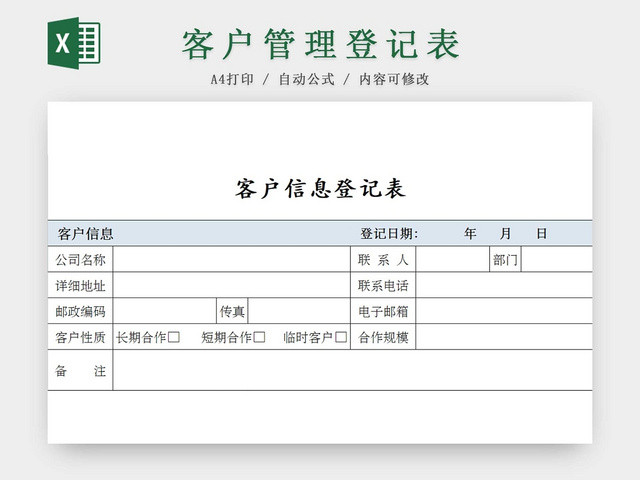This screenshot has width=640, height=480.
Task: Click the empty field beside 详细地址
Action: [231, 285]
